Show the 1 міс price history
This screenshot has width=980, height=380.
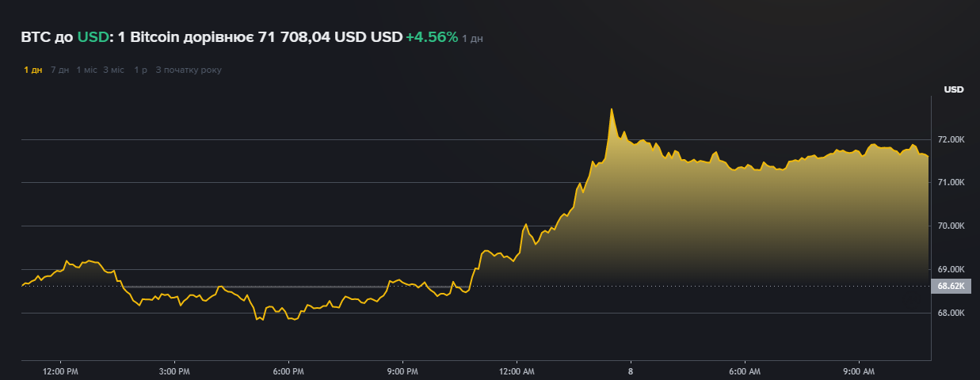[86, 70]
